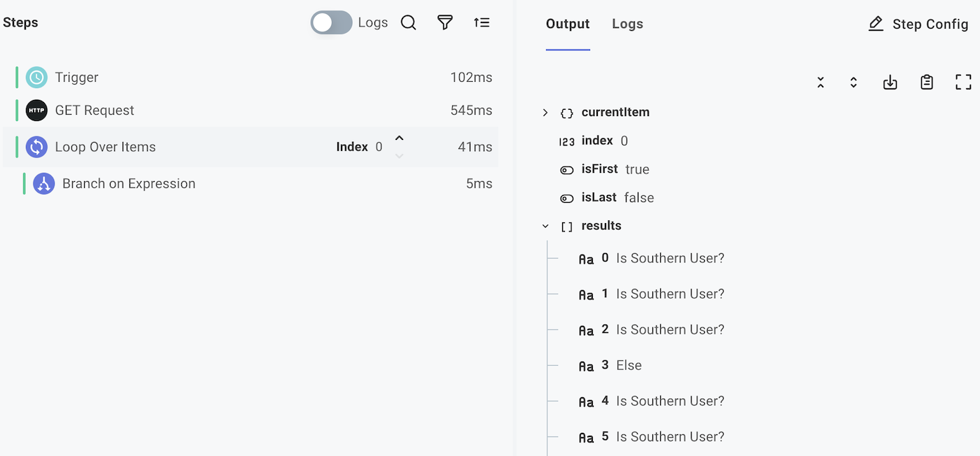This screenshot has width=980, height=456.
Task: Enable the Logs toggle switch
Action: pyautogui.click(x=330, y=22)
